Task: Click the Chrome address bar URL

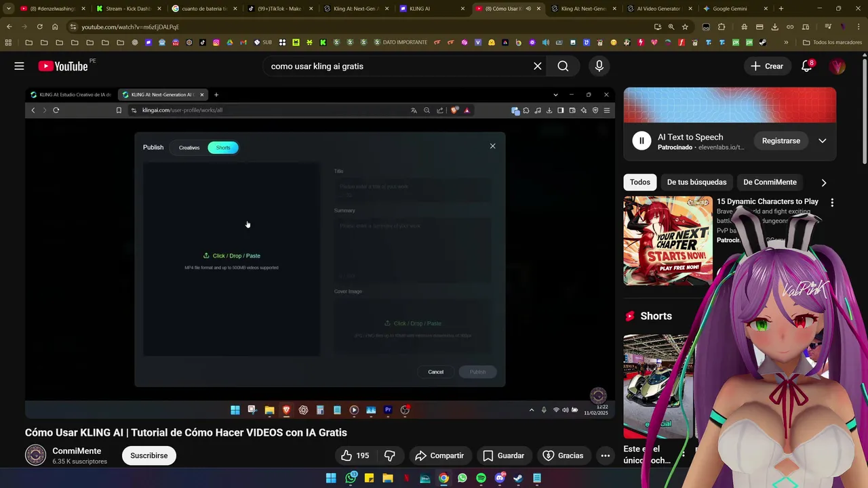Action: [130, 26]
